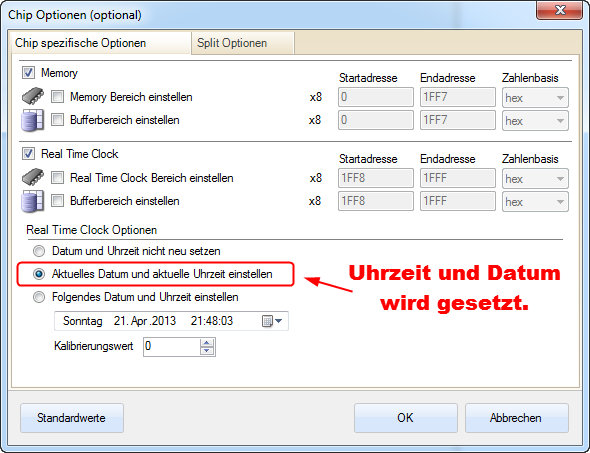This screenshot has width=590, height=453.
Task: Click the buffer database icon in Real Time Clock section
Action: 32,201
